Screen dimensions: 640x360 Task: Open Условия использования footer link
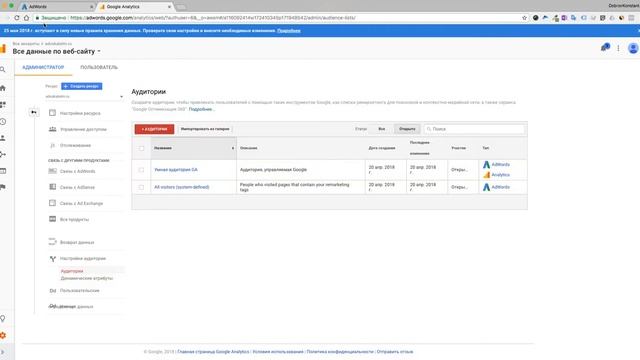pos(278,351)
